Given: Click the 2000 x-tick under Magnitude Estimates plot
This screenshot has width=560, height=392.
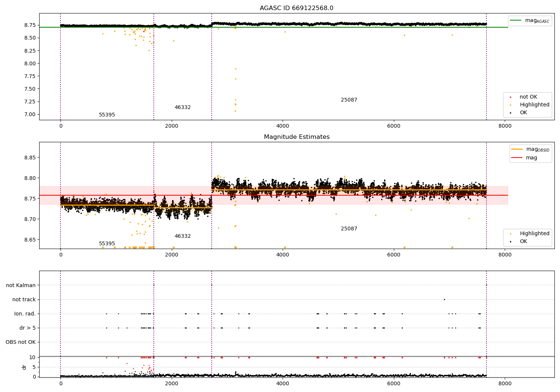Looking at the screenshot, I should [x=172, y=255].
